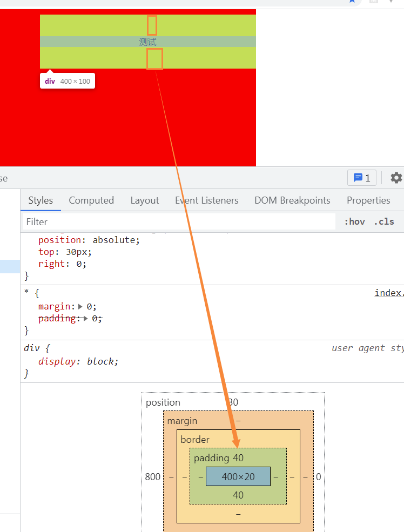The height and width of the screenshot is (532, 404).
Task: Click the '测试' text in the page
Action: 147,42
